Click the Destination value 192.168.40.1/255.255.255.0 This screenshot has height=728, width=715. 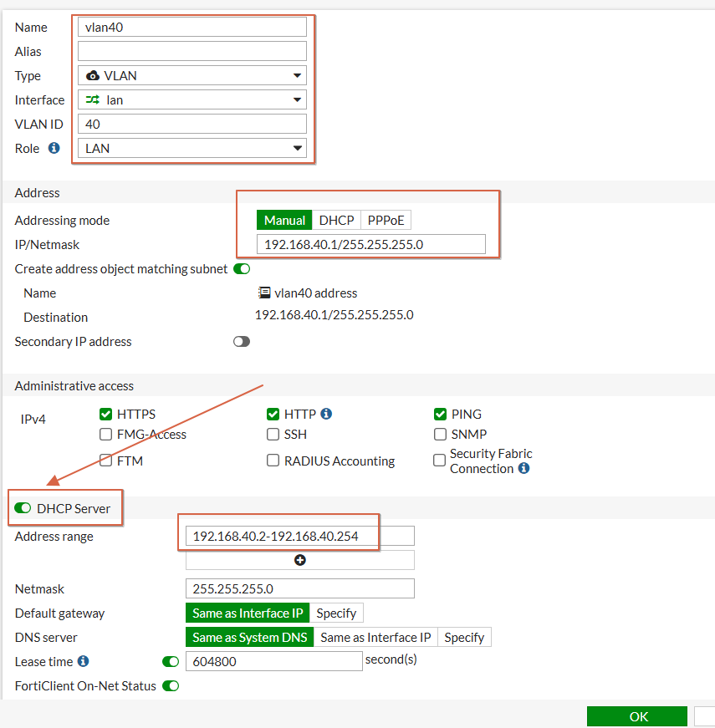point(334,315)
